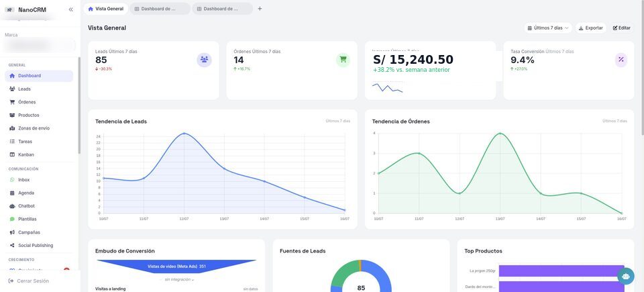Click the percent icon on Tasa Conversión card
644x292 pixels.
click(x=621, y=60)
